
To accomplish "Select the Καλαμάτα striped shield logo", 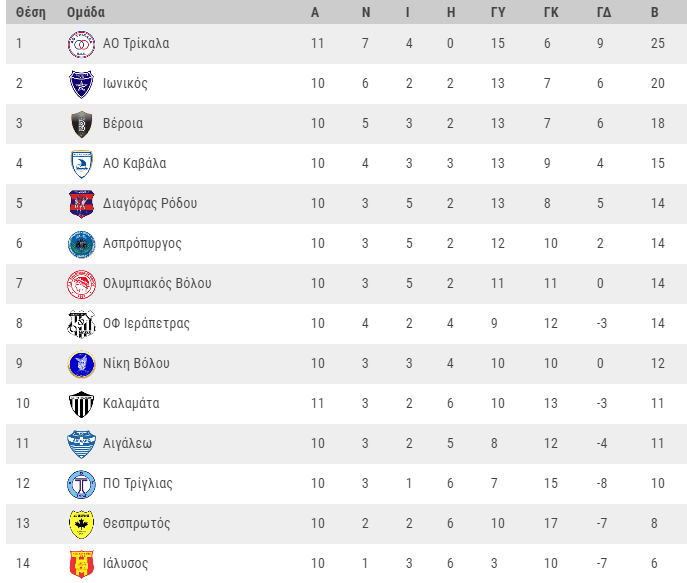I will [81, 404].
